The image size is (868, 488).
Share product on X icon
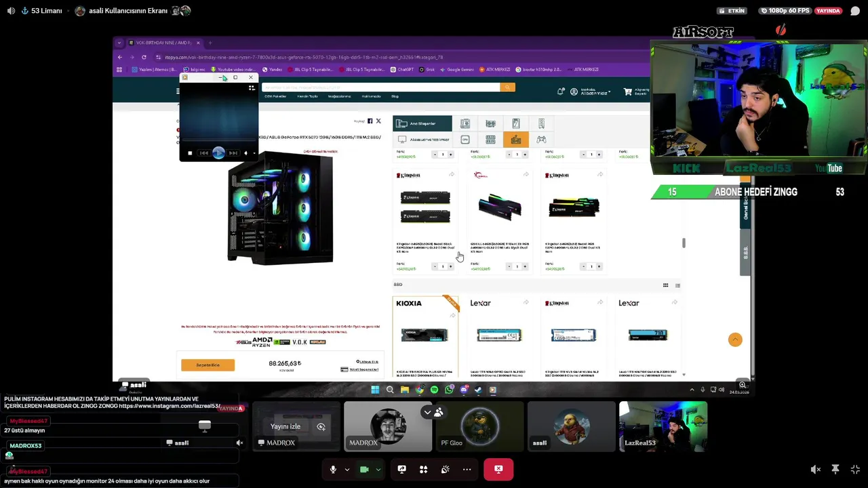378,121
